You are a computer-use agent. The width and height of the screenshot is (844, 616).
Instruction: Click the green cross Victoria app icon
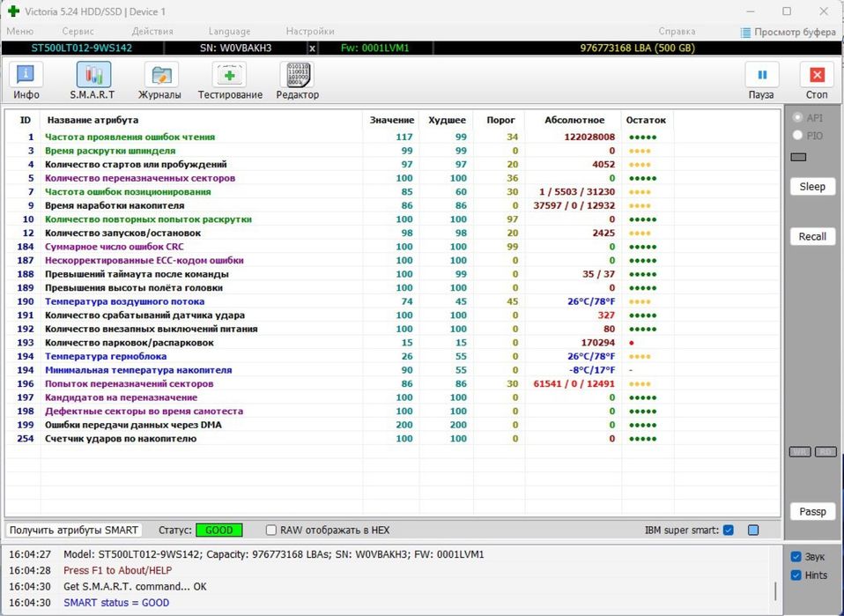[13, 11]
